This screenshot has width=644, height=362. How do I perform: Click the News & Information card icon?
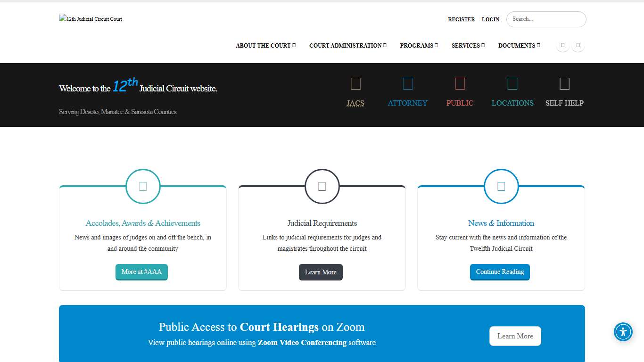click(x=501, y=186)
